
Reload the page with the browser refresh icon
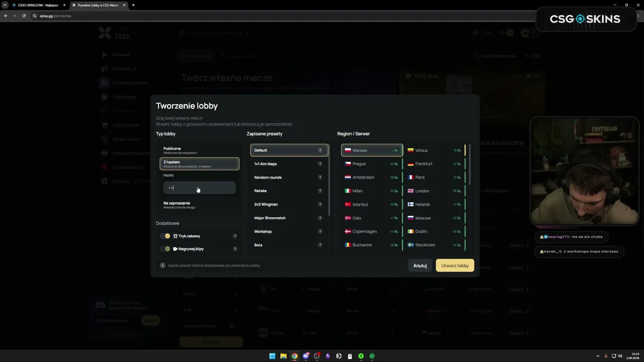[x=24, y=16]
